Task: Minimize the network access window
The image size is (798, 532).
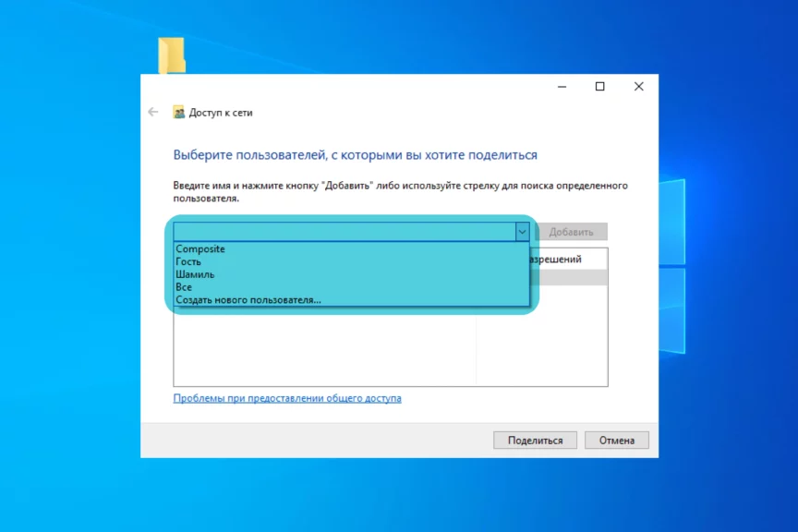Action: 562,86
